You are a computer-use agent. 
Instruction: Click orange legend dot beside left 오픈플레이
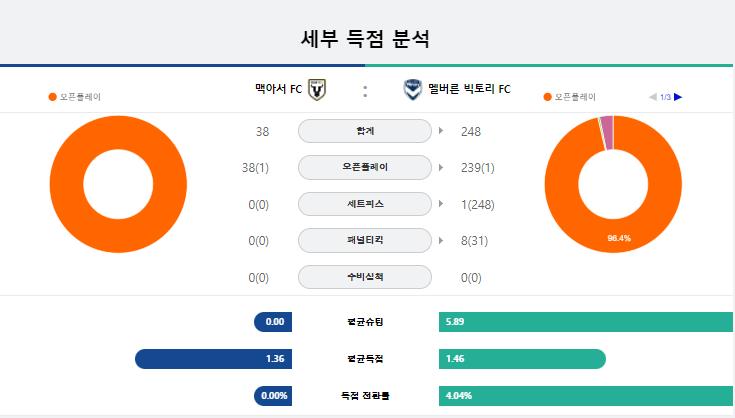click(x=52, y=97)
